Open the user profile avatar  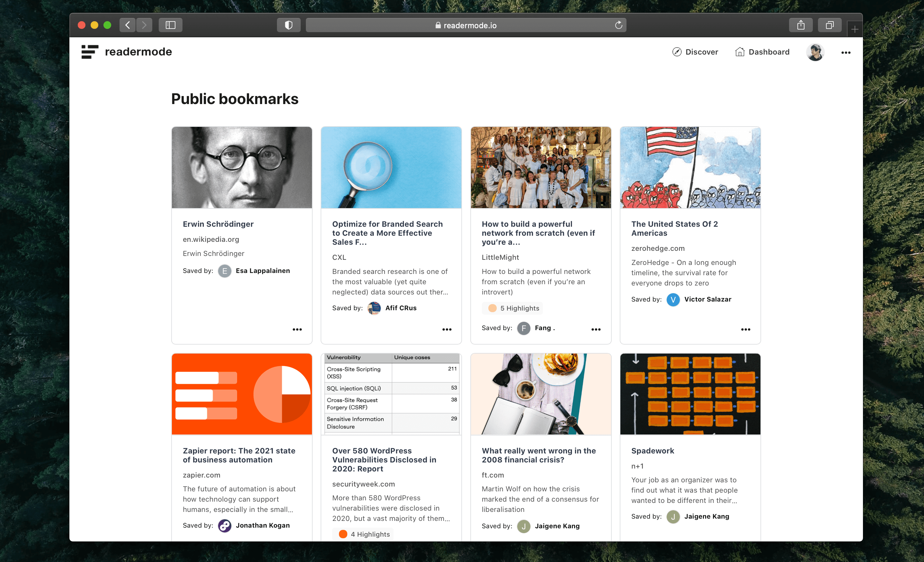[x=815, y=52]
